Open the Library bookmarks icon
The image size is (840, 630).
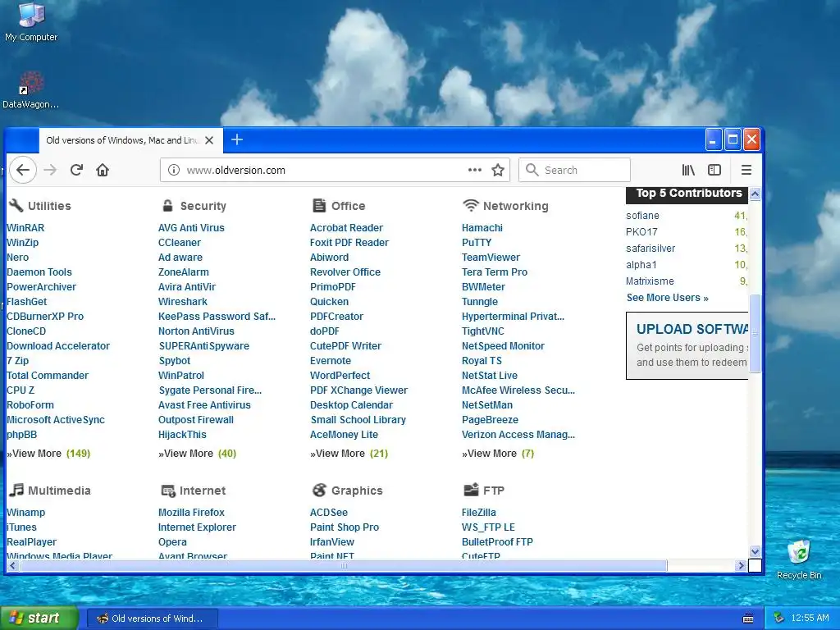[x=688, y=170]
